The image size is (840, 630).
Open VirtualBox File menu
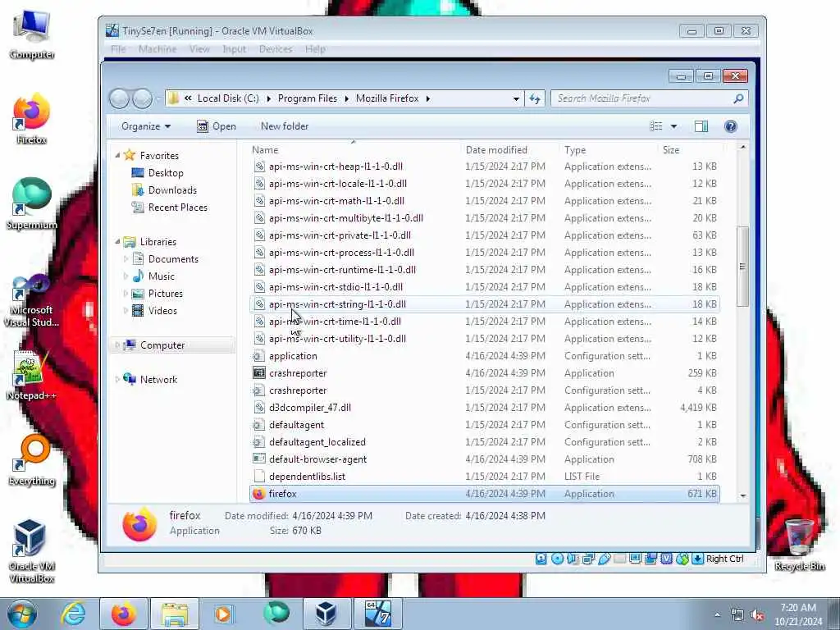118,49
